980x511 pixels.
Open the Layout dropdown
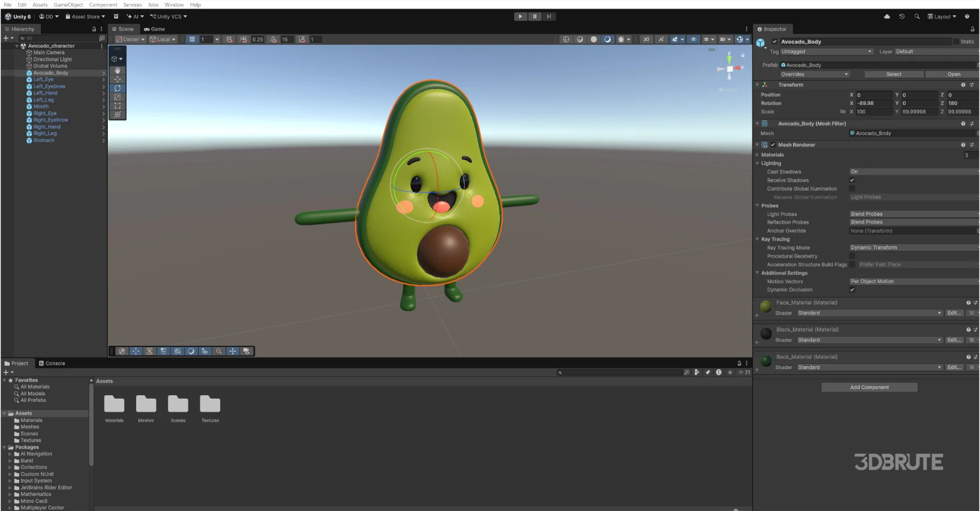[x=942, y=16]
